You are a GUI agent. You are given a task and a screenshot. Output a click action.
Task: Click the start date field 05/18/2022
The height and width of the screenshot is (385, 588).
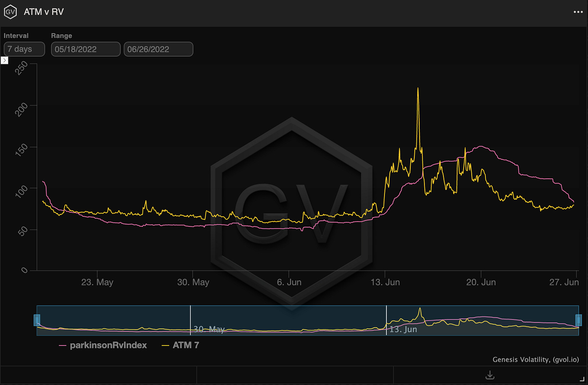pos(86,49)
